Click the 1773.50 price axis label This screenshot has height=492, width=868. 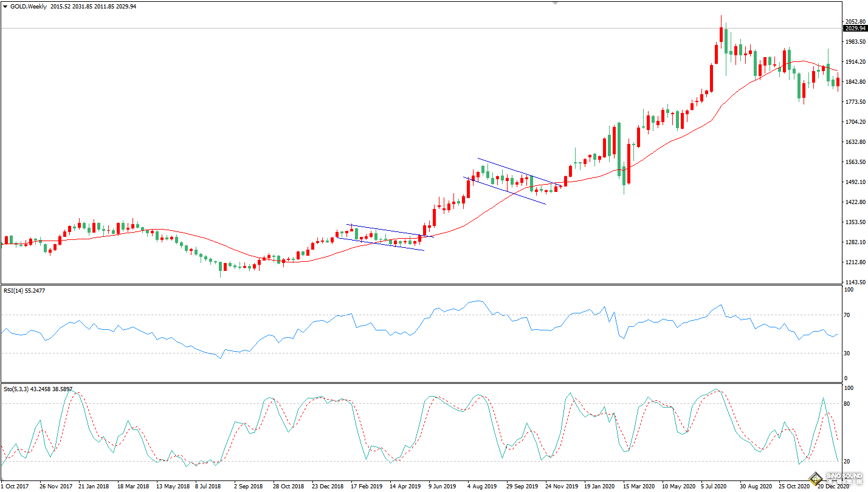855,102
